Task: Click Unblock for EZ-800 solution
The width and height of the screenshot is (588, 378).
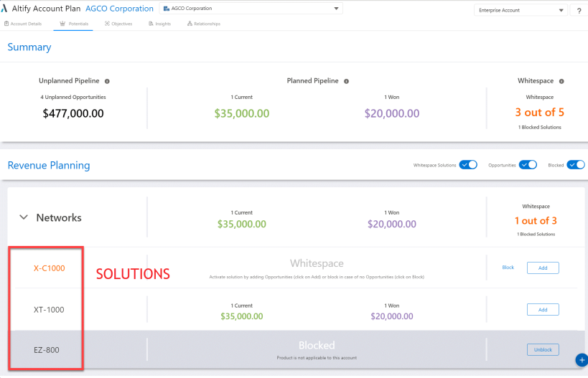Action: pyautogui.click(x=543, y=349)
